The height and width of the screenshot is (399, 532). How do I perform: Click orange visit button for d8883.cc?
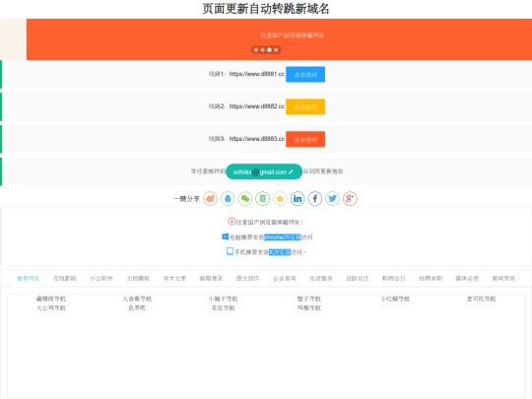(x=305, y=139)
